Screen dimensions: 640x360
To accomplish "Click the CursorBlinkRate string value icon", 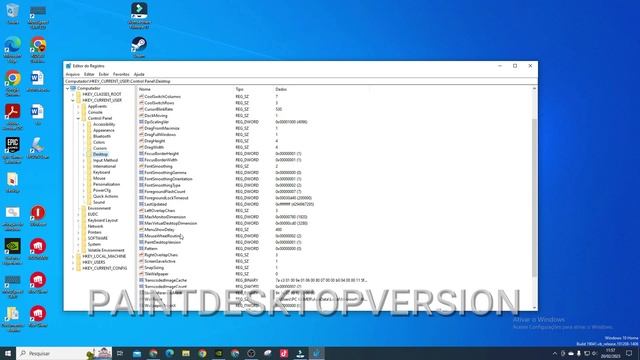I will 141,109.
